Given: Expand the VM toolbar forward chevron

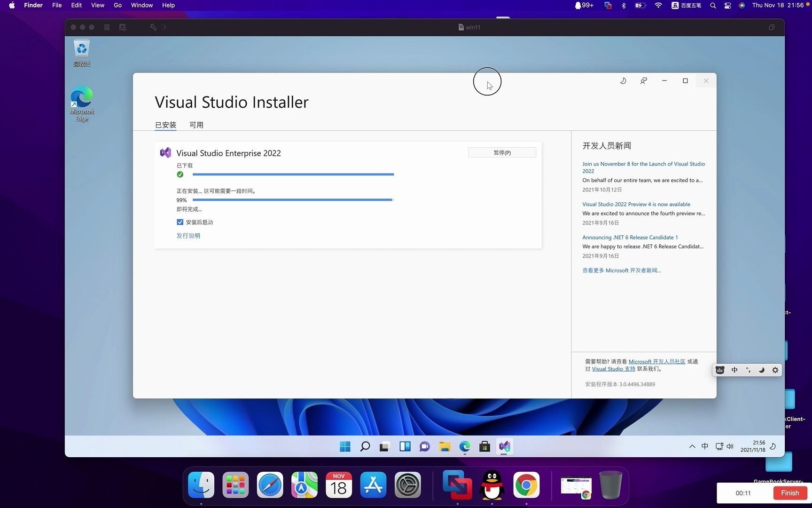Looking at the screenshot, I should 164,27.
